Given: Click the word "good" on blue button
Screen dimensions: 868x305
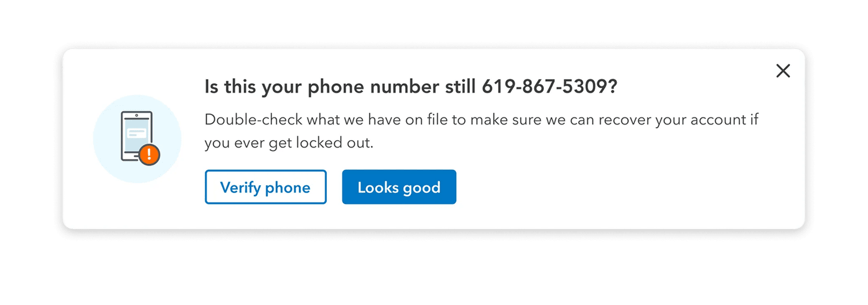Looking at the screenshot, I should 421,188.
